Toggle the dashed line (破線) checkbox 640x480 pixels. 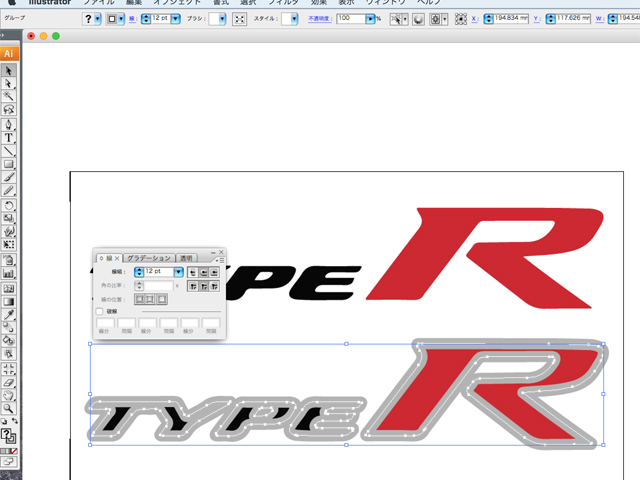[x=99, y=311]
